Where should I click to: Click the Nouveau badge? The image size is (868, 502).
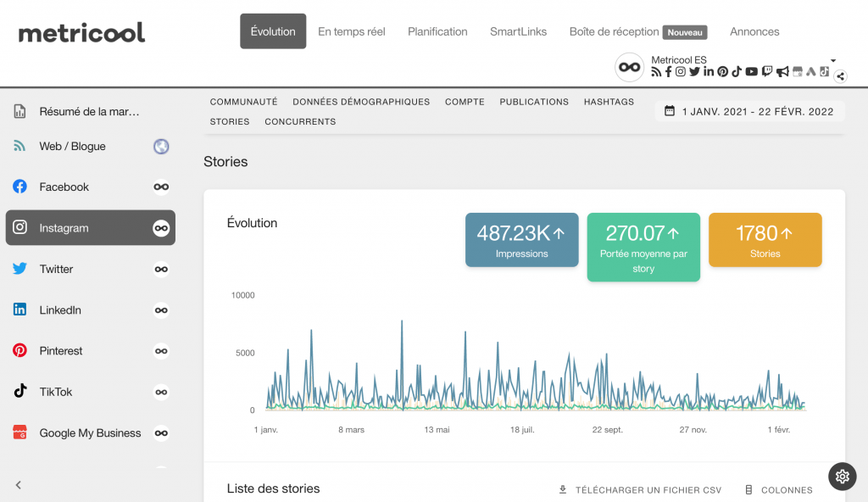[x=685, y=33]
